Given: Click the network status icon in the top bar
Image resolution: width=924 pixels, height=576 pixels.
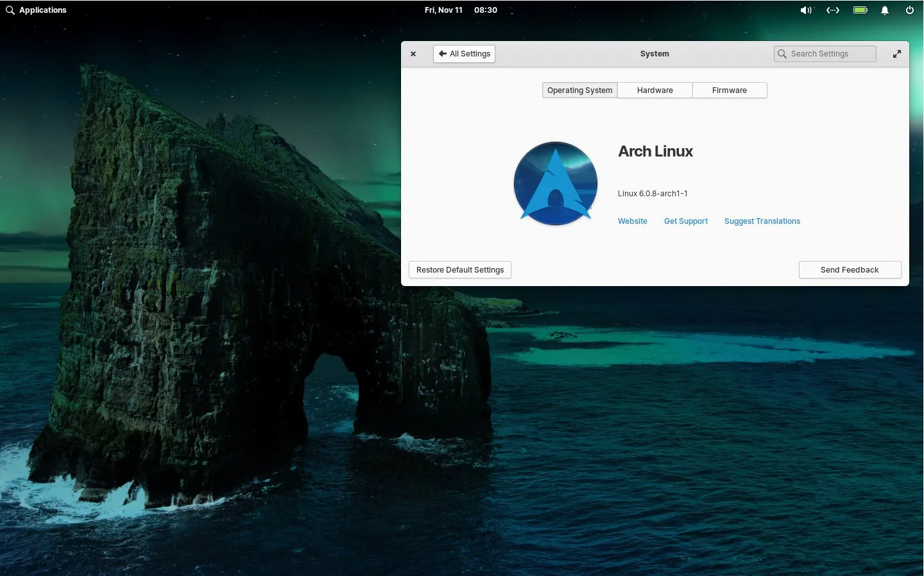Looking at the screenshot, I should (832, 10).
